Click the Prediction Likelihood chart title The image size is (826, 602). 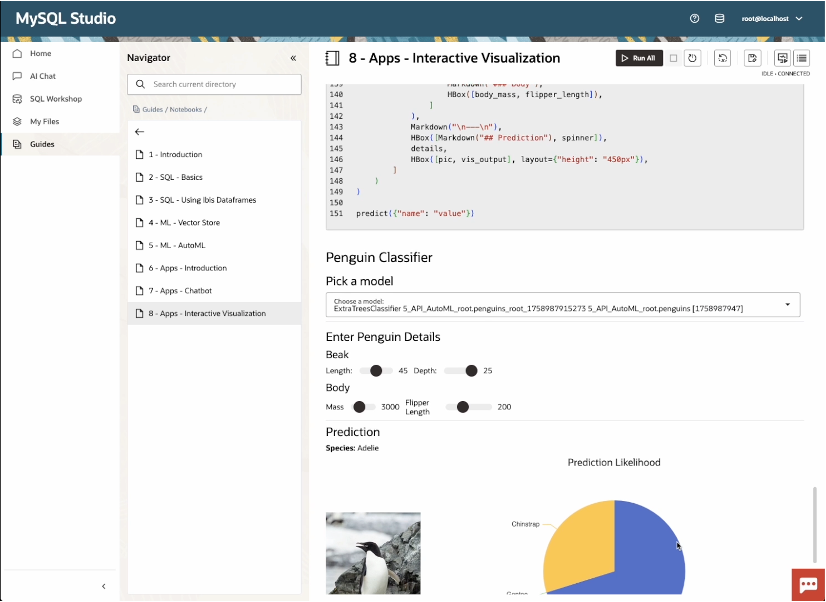click(614, 462)
